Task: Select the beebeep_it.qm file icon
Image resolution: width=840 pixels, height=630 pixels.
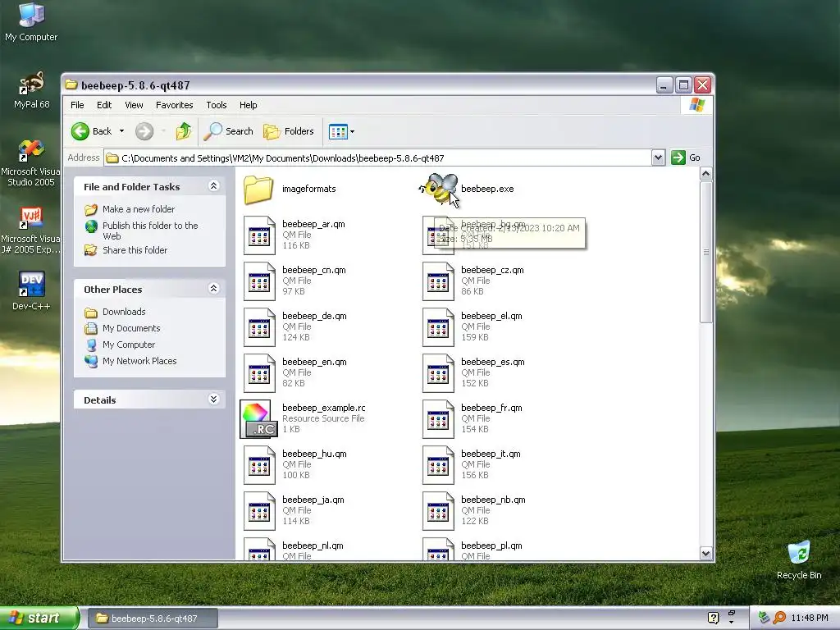Action: pos(438,466)
